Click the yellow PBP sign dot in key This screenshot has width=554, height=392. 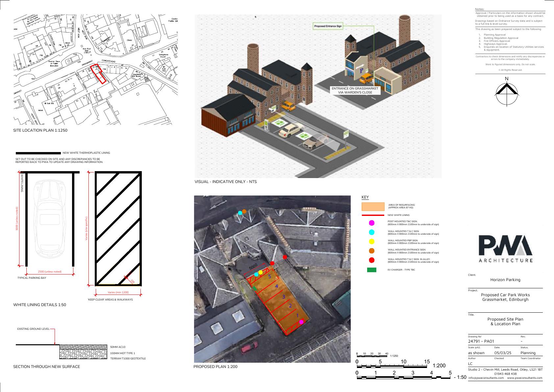372,241
